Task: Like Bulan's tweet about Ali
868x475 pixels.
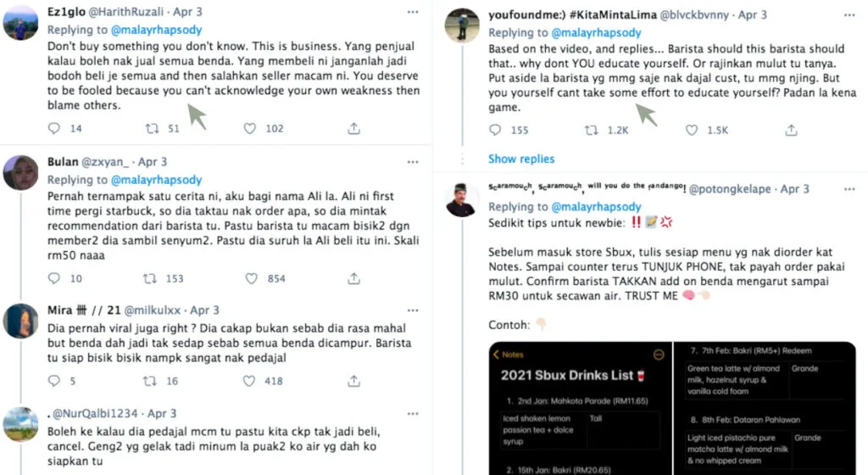Action: (x=250, y=278)
